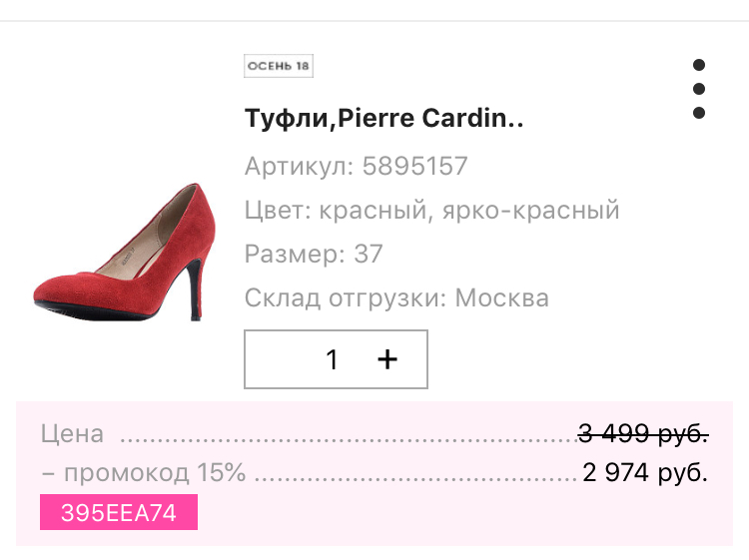Increase quantity with the plus button
Screen dimensions: 749x560
[x=387, y=359]
